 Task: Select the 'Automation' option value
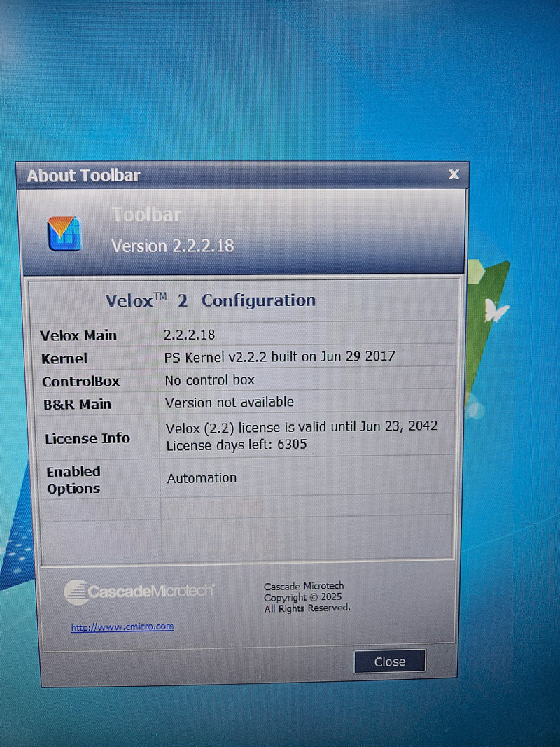click(x=202, y=478)
